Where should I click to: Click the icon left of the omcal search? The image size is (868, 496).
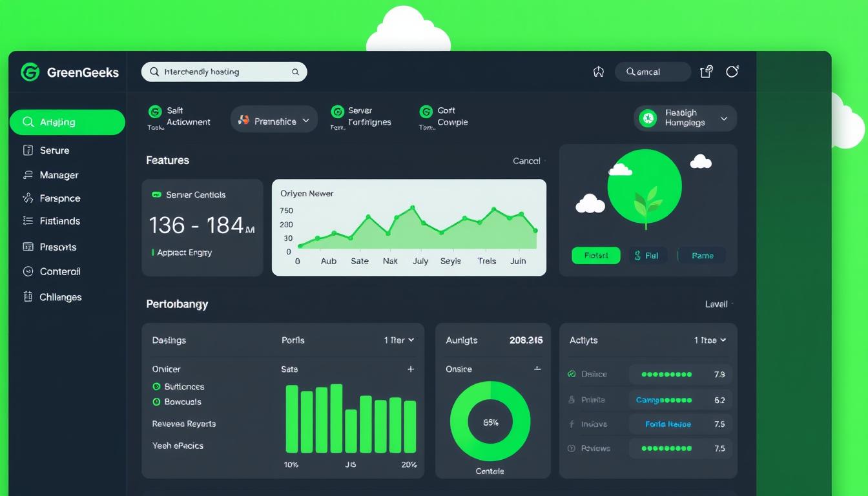coord(599,72)
